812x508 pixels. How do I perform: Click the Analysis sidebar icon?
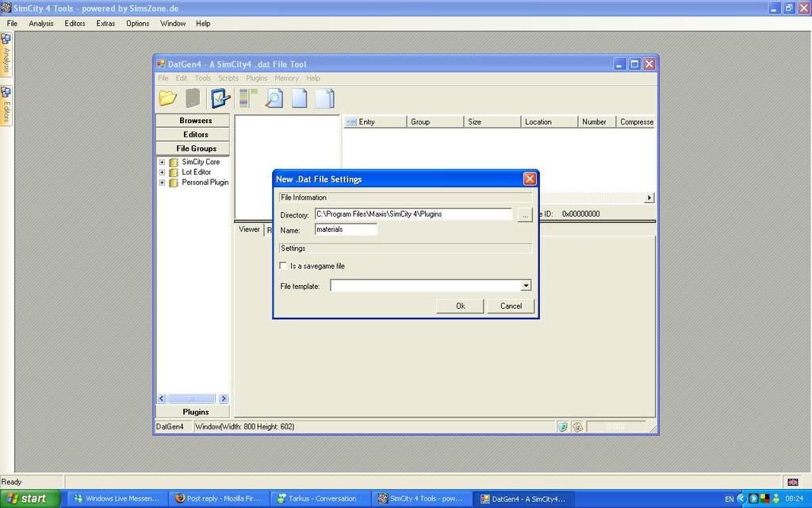[x=6, y=40]
